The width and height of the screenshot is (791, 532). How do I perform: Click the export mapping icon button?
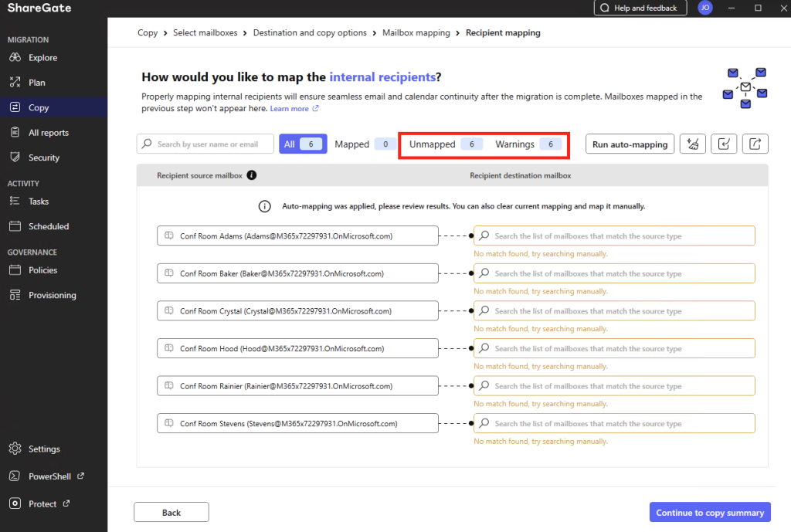[755, 144]
